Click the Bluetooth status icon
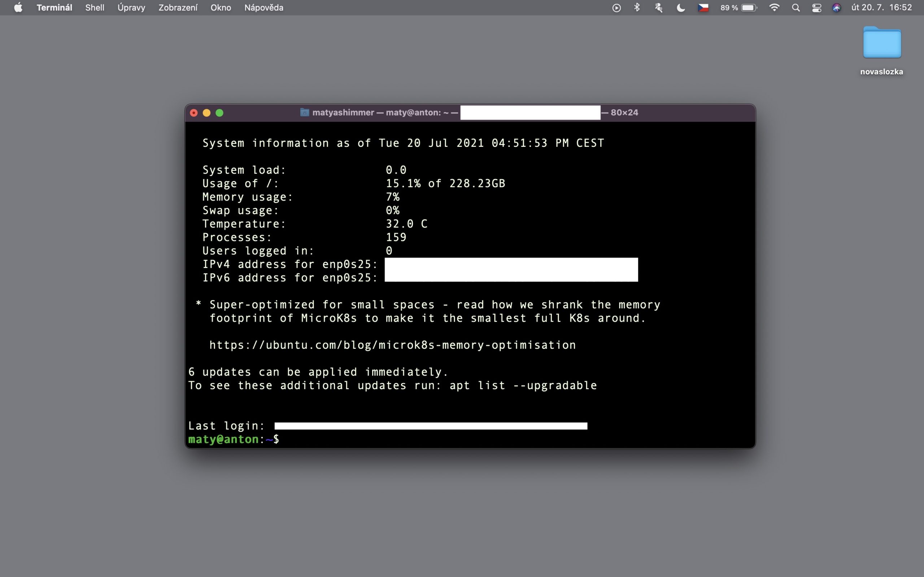 [x=636, y=8]
